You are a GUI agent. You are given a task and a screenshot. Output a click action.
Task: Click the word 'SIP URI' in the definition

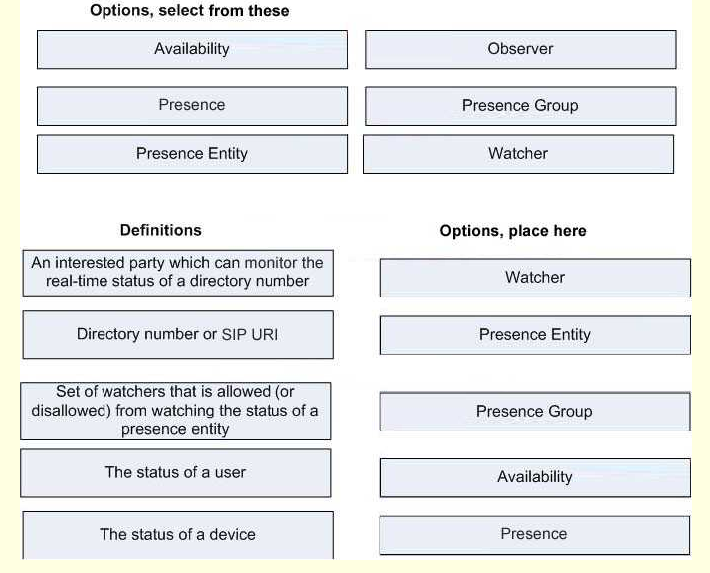click(x=249, y=334)
